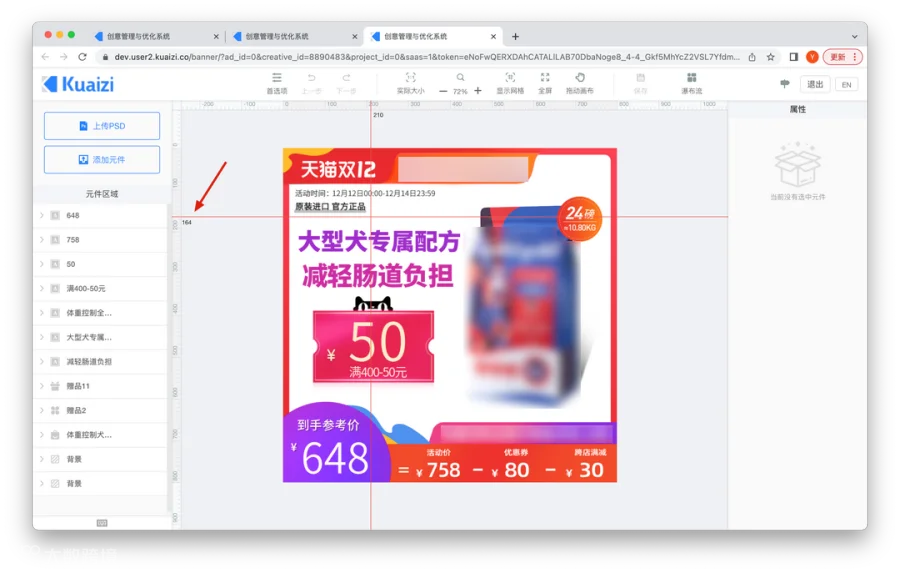Image resolution: width=900 pixels, height=573 pixels.
Task: Click the 赠品2 grid layer icon
Action: pyautogui.click(x=55, y=410)
